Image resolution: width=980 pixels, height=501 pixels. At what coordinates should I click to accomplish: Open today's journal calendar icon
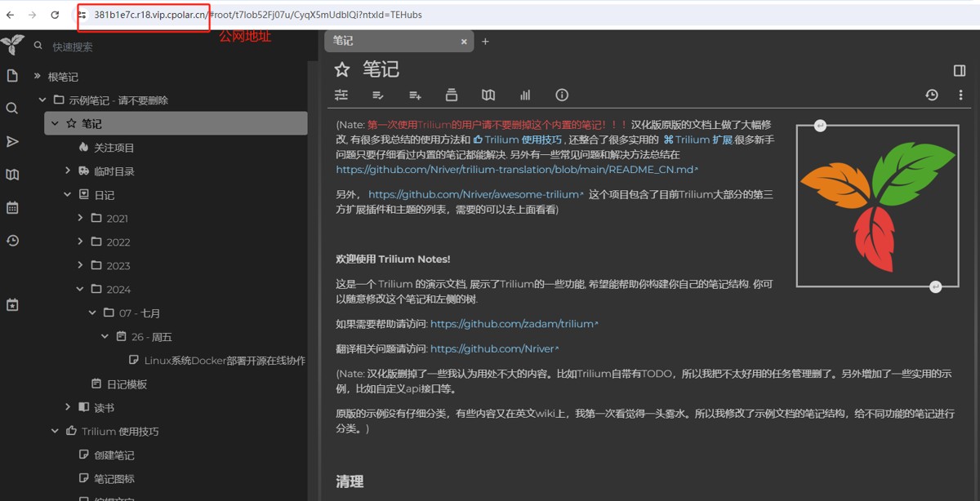point(12,208)
